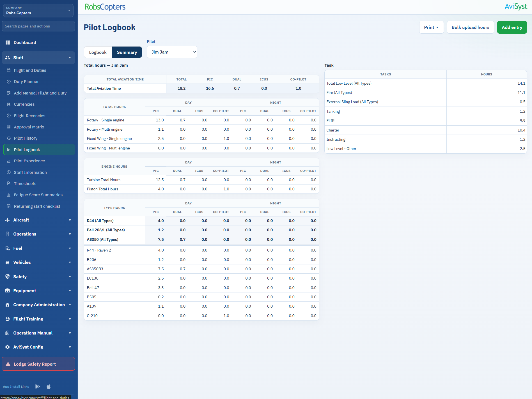The image size is (532, 399).
Task: Click the Fatigue Score Summaries bar icon
Action: (x=9, y=195)
